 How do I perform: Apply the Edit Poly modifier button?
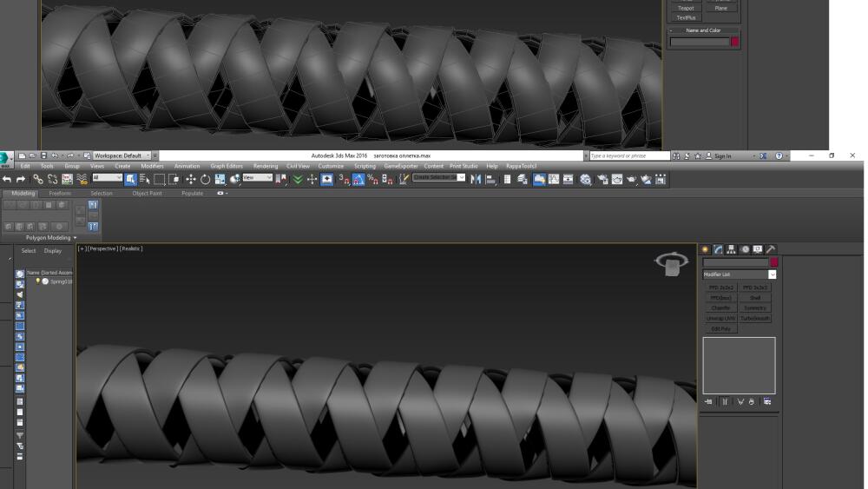pyautogui.click(x=720, y=329)
